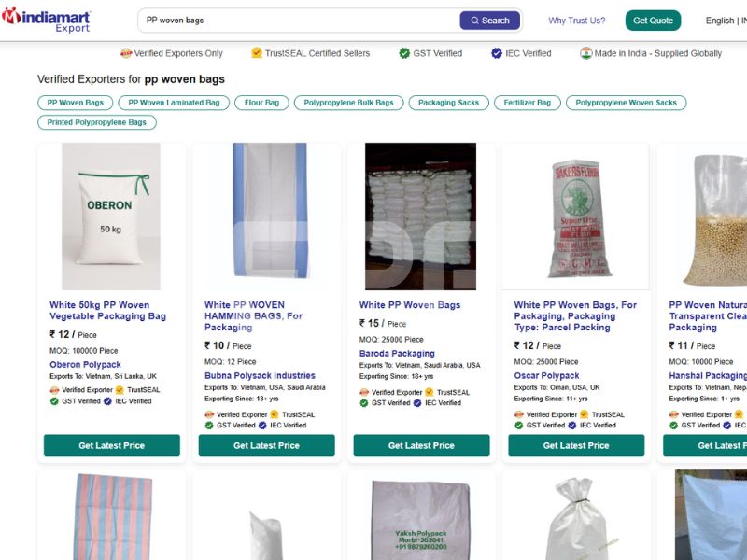
Task: Open the Oberon 50 kg bag product image
Action: click(x=111, y=217)
